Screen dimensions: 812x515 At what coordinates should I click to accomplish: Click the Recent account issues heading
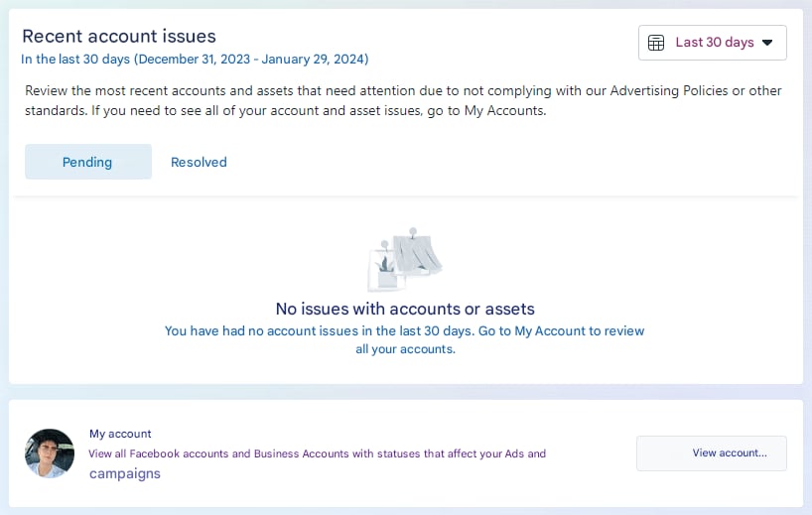pyautogui.click(x=119, y=37)
